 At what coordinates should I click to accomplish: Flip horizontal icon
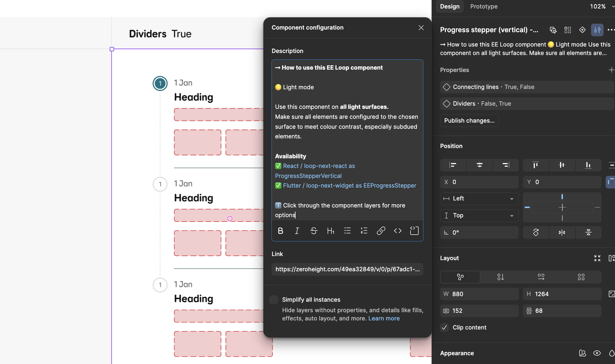[562, 232]
